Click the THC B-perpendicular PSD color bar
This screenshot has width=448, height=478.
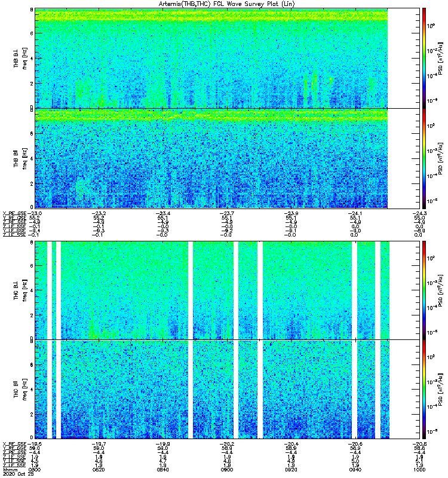tap(424, 290)
